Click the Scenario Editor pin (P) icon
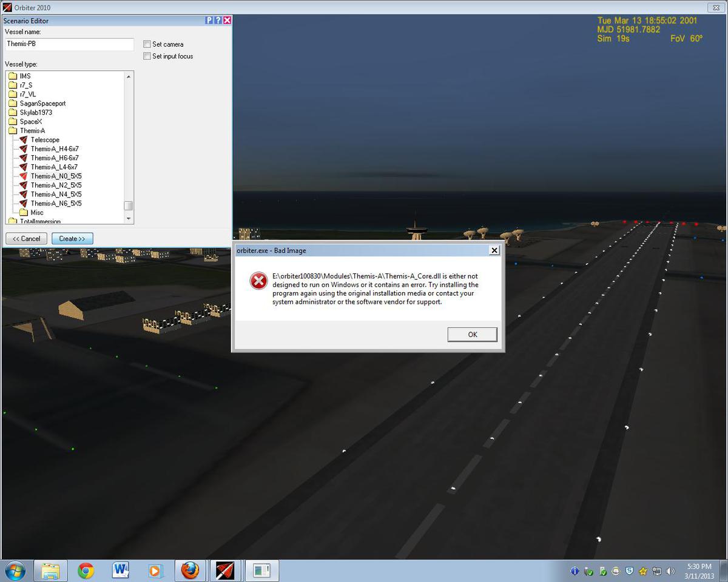This screenshot has height=582, width=728. coord(209,20)
